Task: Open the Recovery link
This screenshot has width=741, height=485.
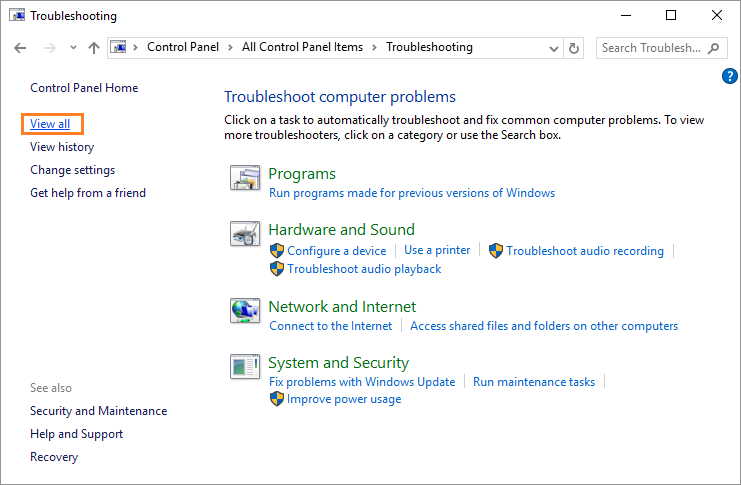Action: pyautogui.click(x=54, y=457)
